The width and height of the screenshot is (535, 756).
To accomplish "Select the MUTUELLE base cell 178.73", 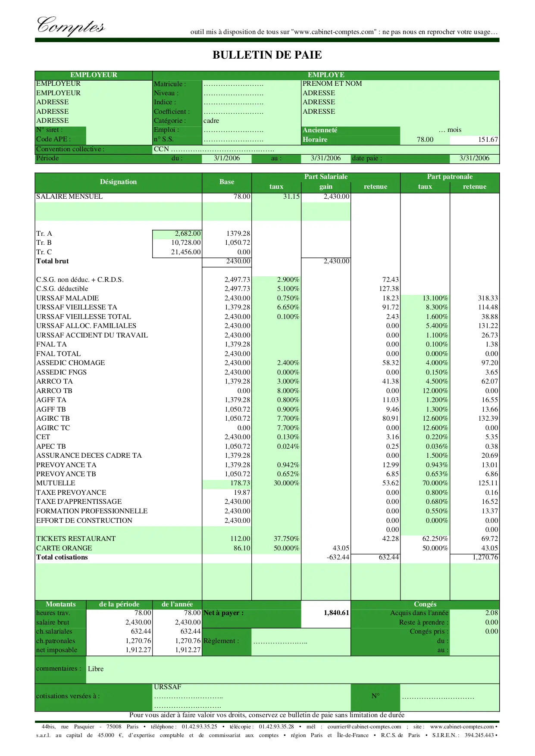I will point(240,483).
